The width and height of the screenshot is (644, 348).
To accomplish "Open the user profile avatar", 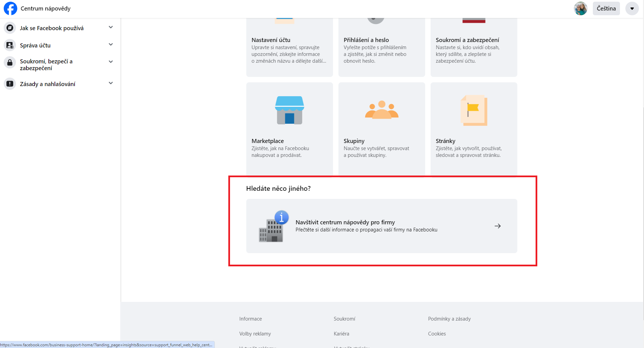I will (580, 8).
